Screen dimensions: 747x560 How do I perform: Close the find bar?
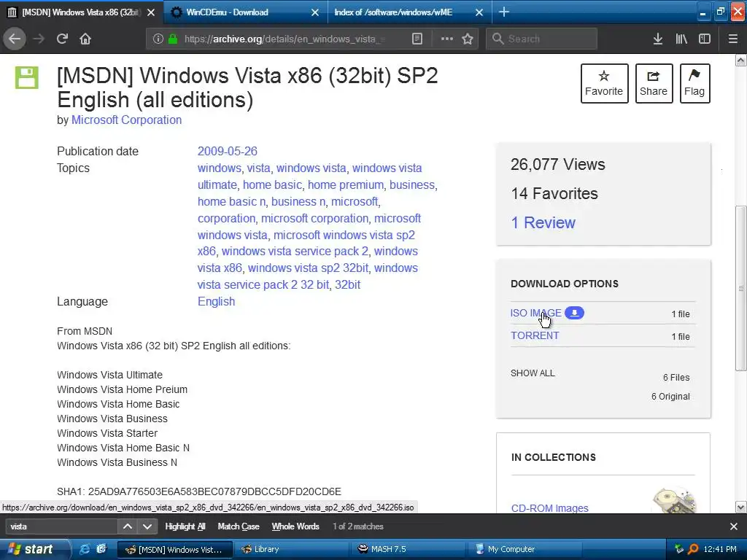coord(734,526)
